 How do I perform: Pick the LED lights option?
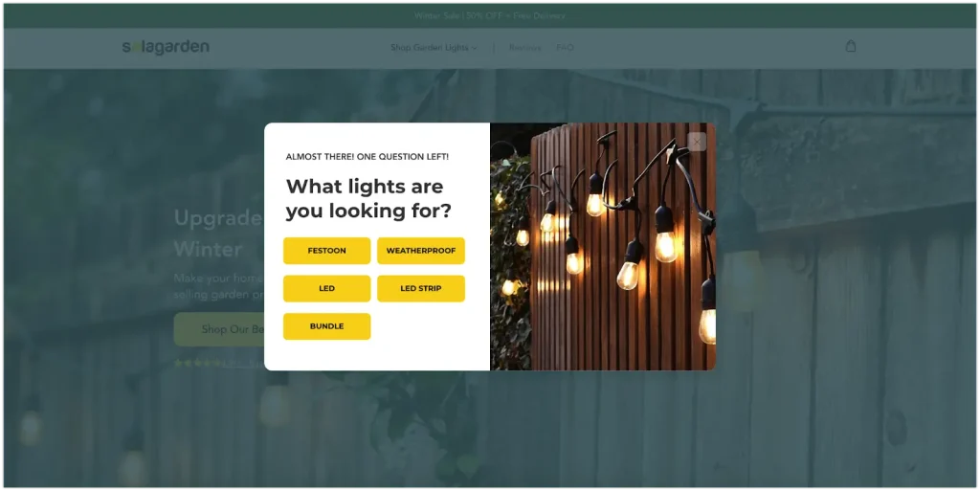[326, 288]
